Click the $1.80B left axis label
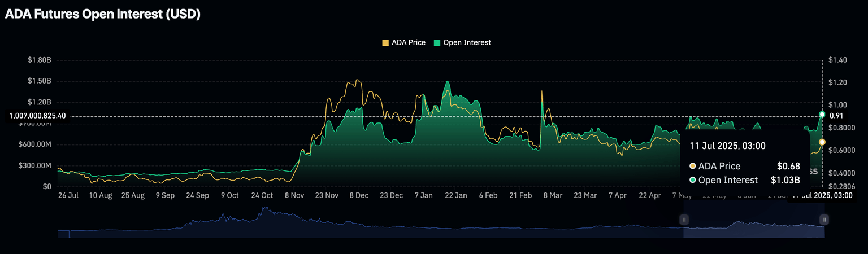Screen dimensions: 868x254 pyautogui.click(x=39, y=60)
